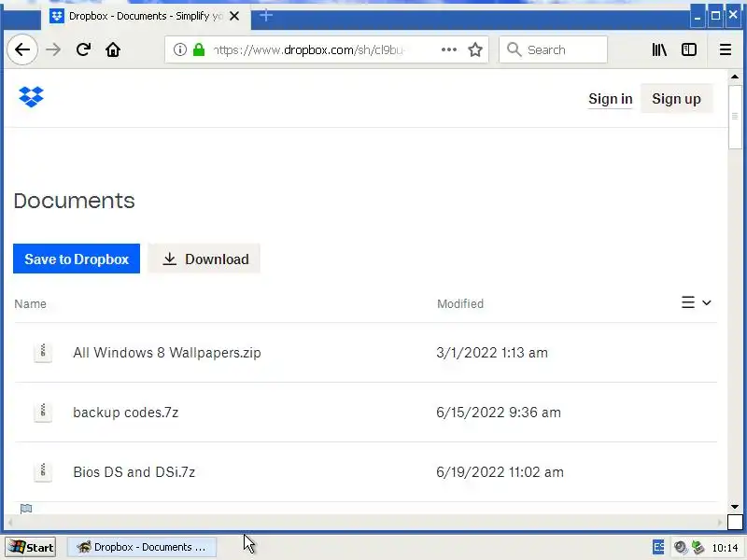
Task: Click the modified date 6/15/2022 9:36 am
Action: click(x=499, y=412)
